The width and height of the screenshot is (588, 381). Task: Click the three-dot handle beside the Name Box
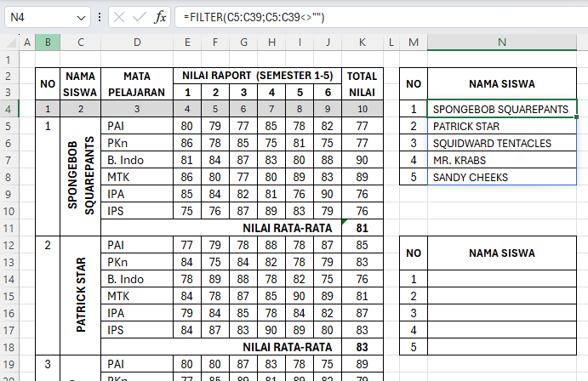point(100,17)
